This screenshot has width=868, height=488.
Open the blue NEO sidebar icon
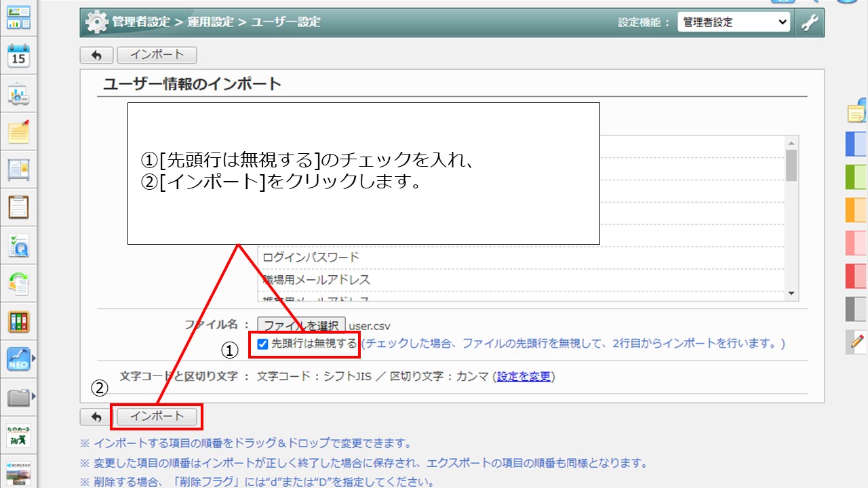click(19, 359)
